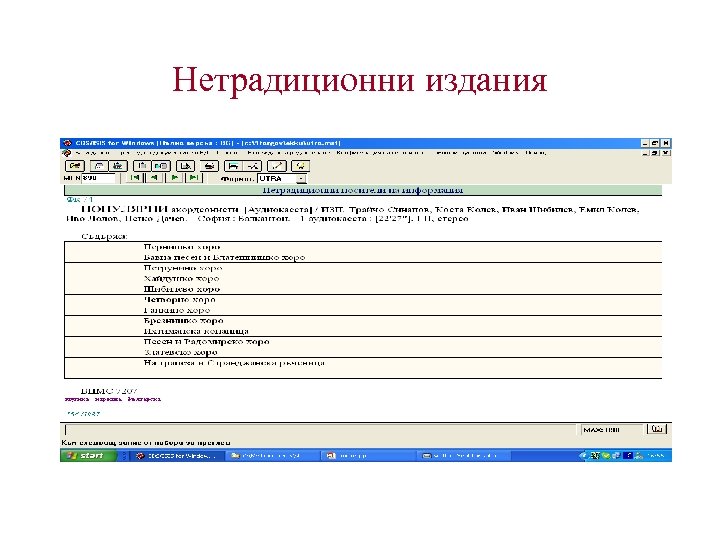Go to the previous record

point(154,178)
